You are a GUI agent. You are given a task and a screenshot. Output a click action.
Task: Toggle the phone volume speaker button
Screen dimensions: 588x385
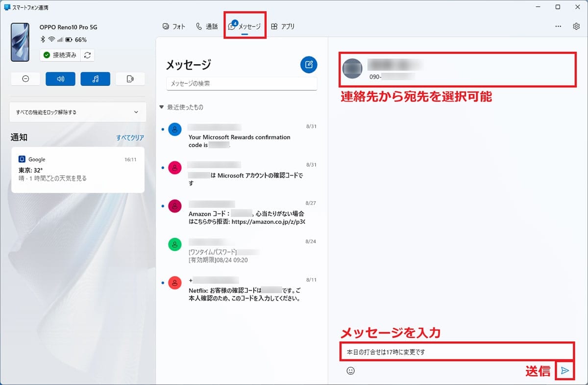point(60,79)
